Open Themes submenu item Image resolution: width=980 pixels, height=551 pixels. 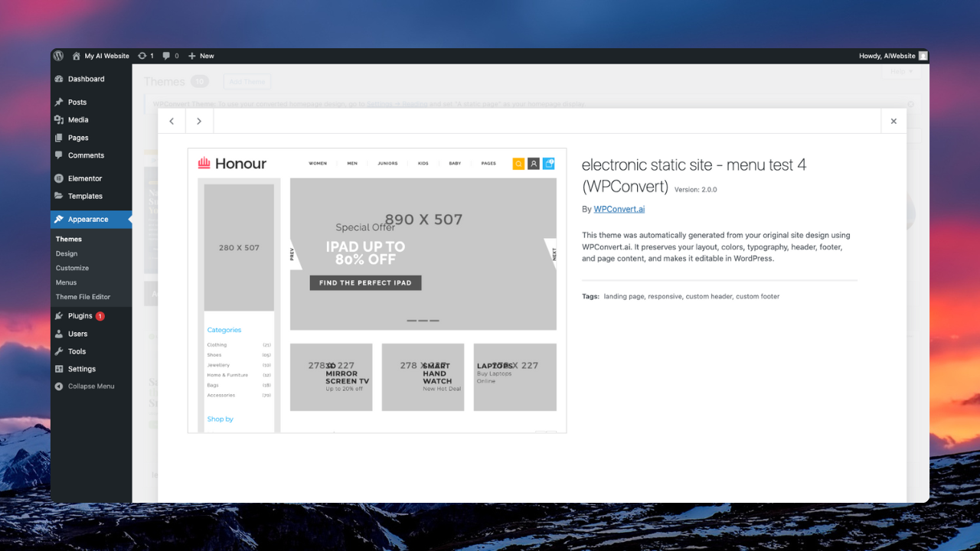pos(69,239)
